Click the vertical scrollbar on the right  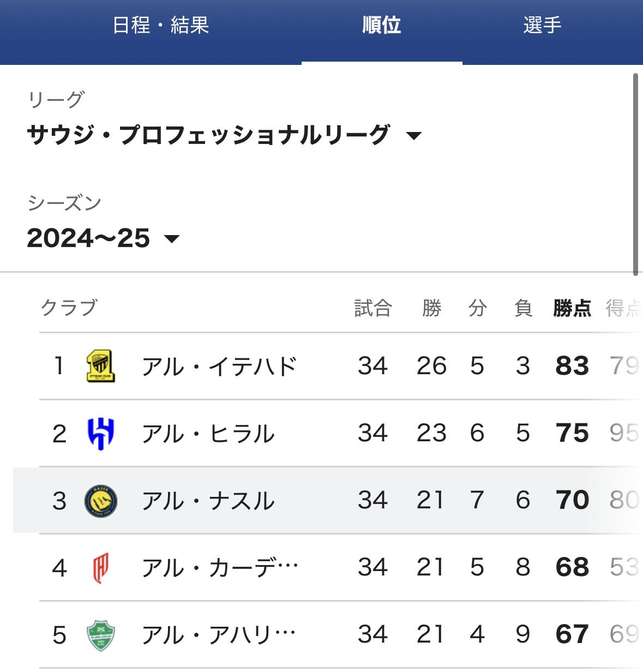tap(635, 175)
